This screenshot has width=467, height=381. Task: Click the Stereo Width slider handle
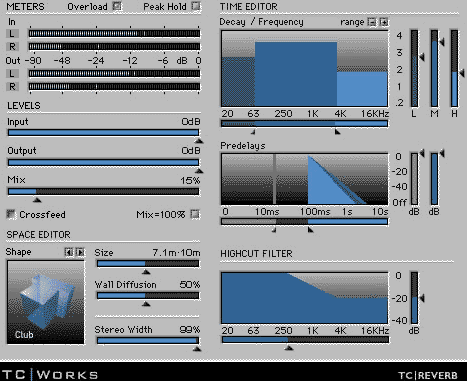tap(197, 349)
